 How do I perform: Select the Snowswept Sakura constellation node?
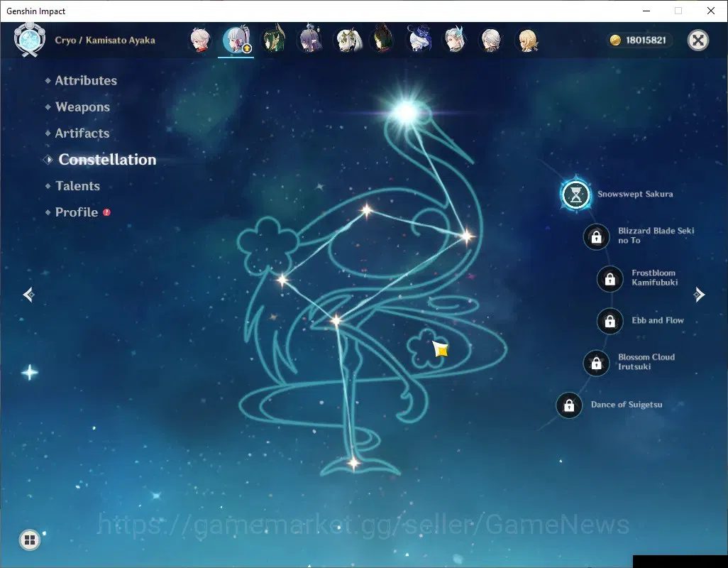point(575,195)
